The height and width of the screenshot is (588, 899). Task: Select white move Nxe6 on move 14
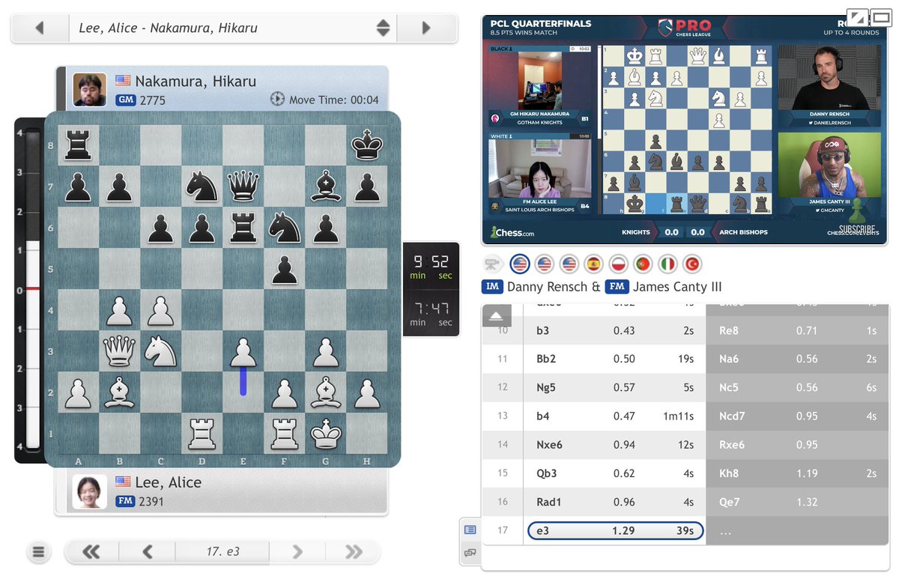[x=616, y=444]
